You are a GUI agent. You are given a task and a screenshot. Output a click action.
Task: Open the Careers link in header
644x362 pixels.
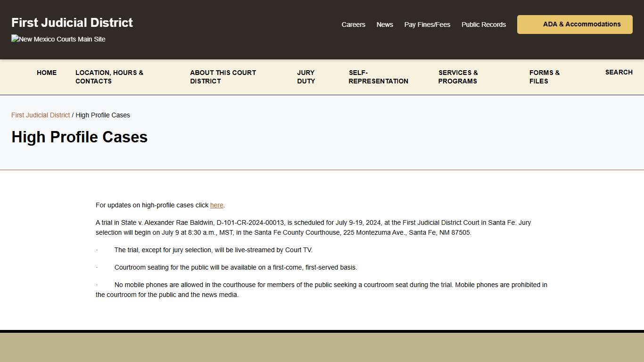pyautogui.click(x=353, y=25)
